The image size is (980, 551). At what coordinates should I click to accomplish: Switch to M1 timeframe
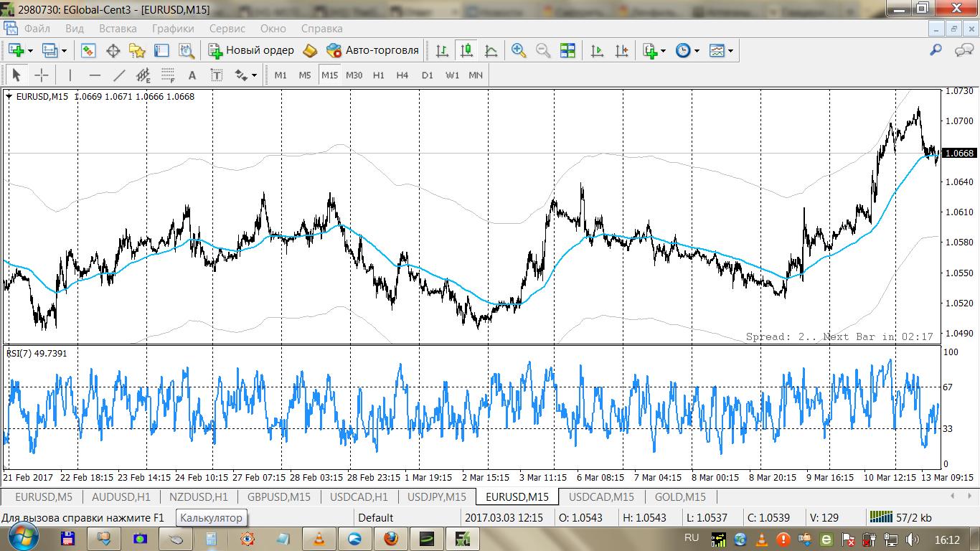tap(281, 75)
